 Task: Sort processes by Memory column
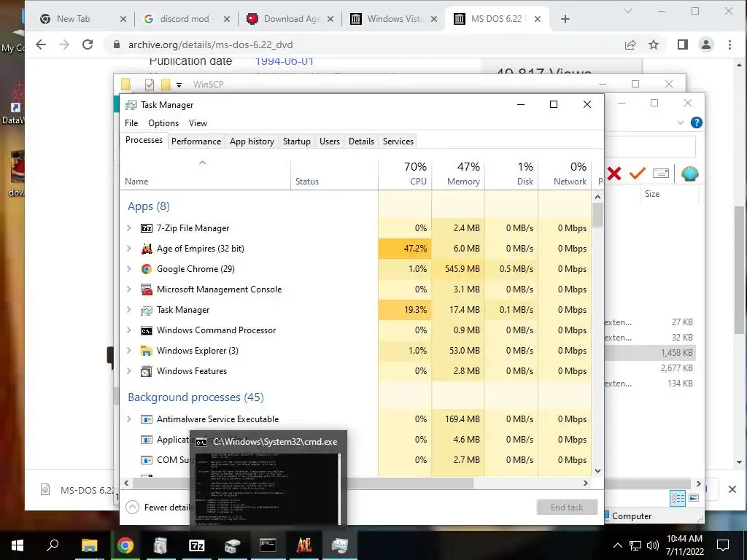[x=458, y=174]
